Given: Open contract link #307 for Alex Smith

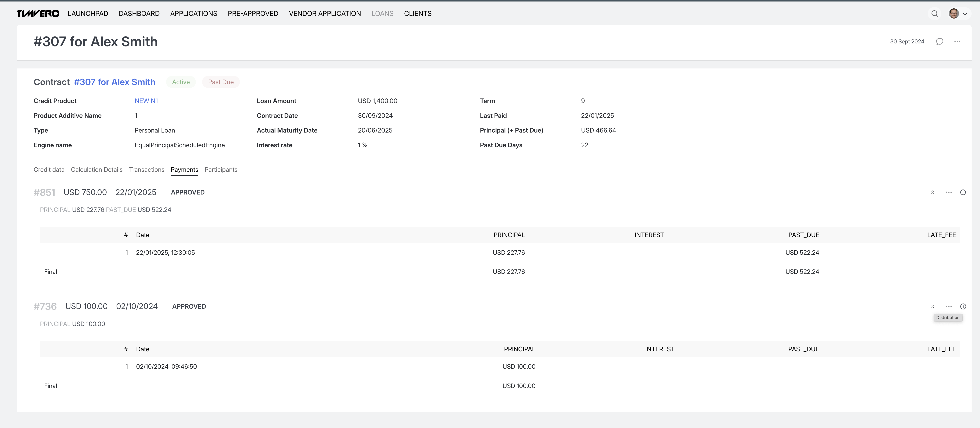Looking at the screenshot, I should point(114,82).
